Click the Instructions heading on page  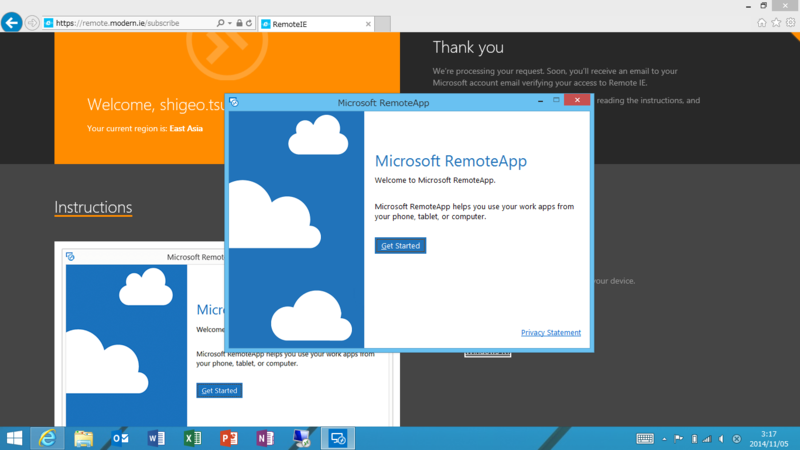tap(93, 207)
